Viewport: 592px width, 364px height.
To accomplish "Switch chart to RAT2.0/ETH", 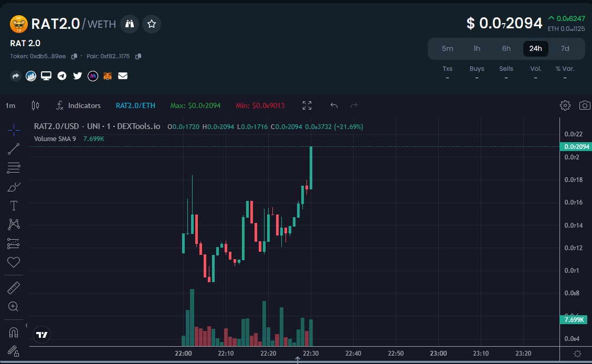I will click(135, 105).
